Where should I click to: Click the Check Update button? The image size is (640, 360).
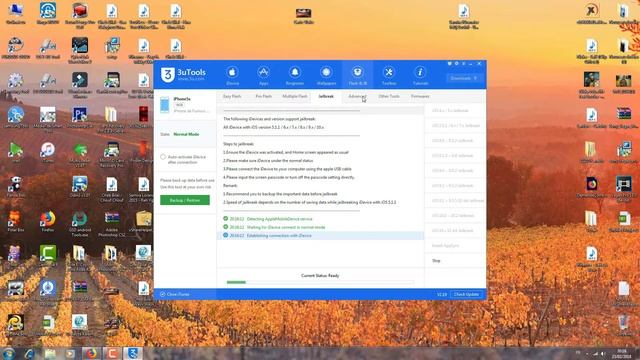(x=466, y=294)
